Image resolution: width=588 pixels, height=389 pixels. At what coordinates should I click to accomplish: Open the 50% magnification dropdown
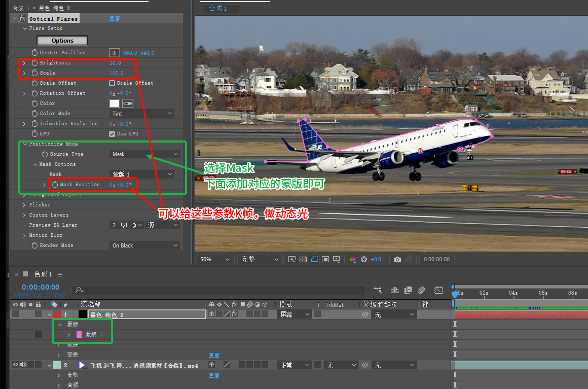point(214,259)
